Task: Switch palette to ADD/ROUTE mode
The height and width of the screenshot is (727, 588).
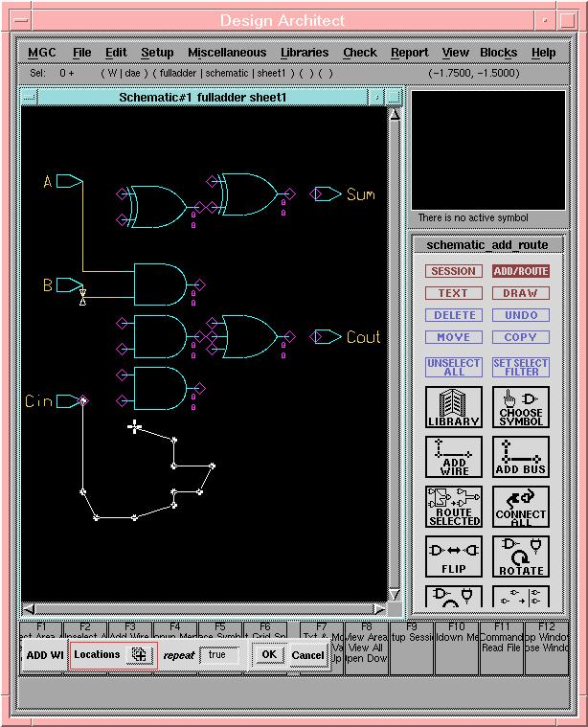Action: coord(521,271)
